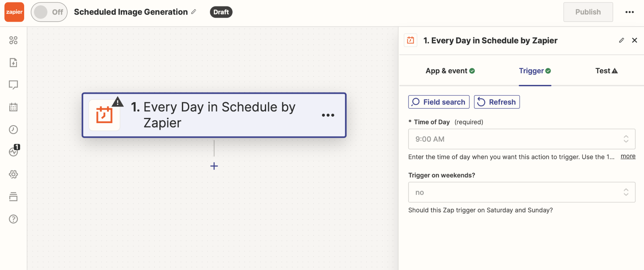This screenshot has height=270, width=644.
Task: Switch to the App & event tab
Action: point(450,71)
